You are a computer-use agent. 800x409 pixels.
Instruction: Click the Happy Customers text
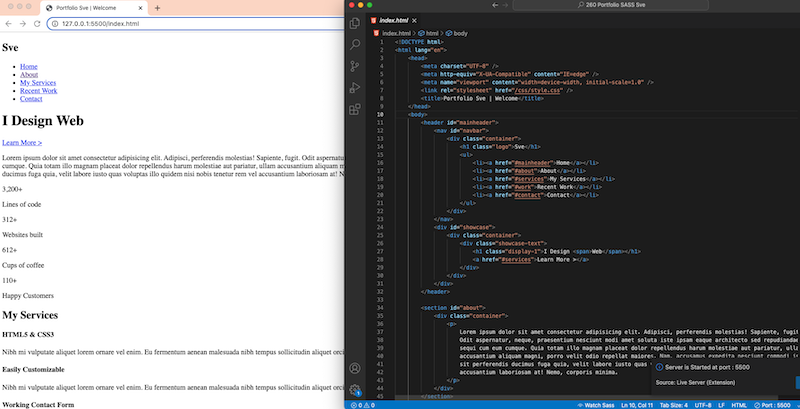point(28,296)
